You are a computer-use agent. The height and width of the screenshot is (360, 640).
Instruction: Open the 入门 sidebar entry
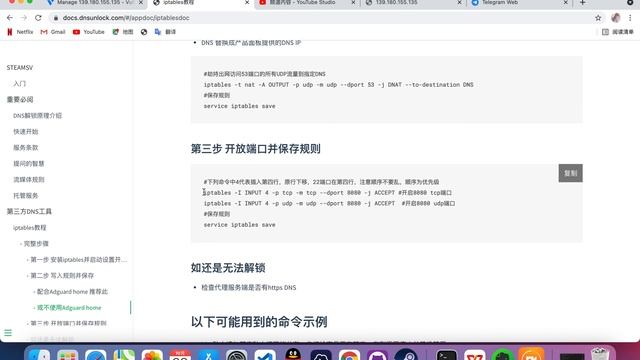19,84
